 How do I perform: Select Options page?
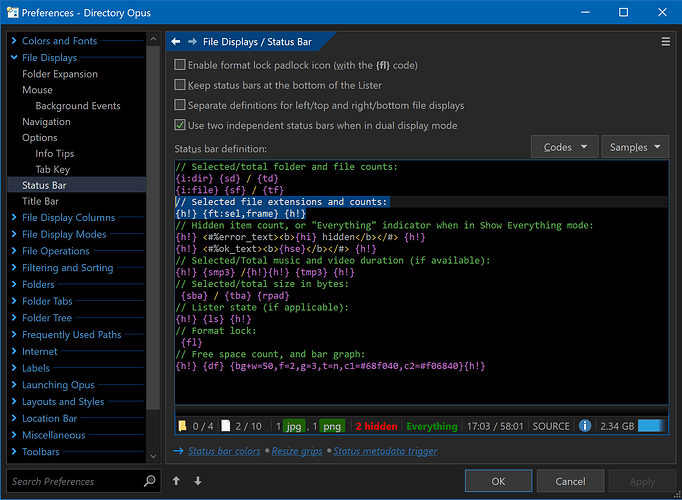tap(40, 138)
